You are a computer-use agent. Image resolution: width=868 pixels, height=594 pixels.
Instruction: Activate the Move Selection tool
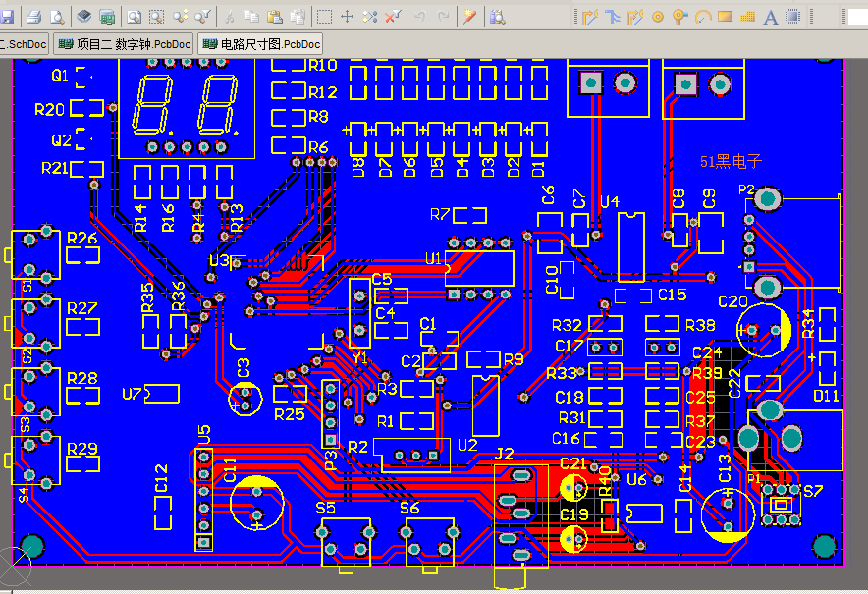tap(347, 17)
